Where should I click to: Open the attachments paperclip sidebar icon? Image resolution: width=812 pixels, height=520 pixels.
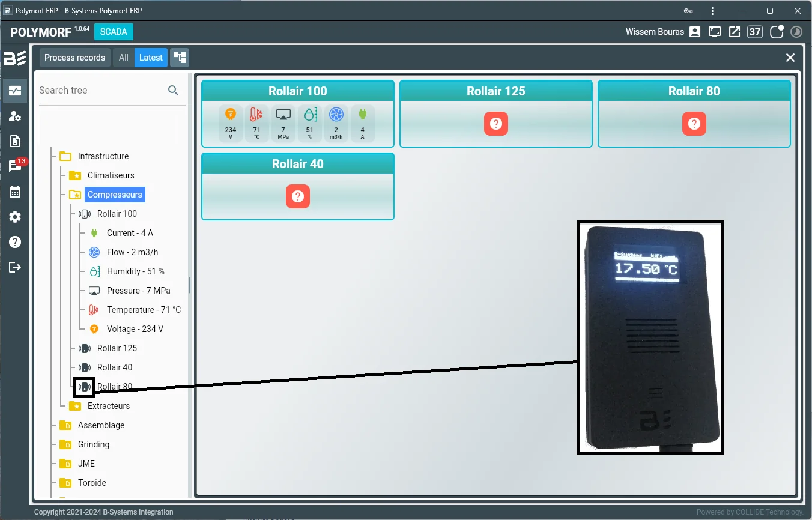click(x=14, y=142)
